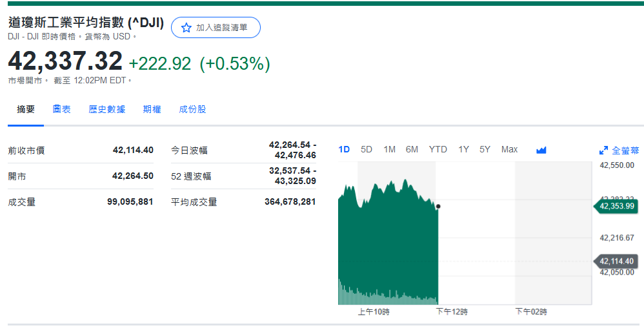Click the fullscreen expand arrows icon

click(x=603, y=150)
